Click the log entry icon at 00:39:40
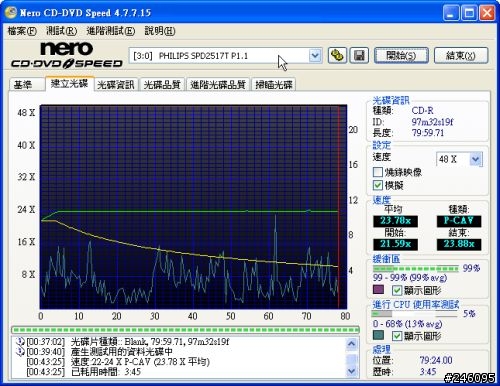Image resolution: width=500 pixels, height=386 pixels. [21, 351]
